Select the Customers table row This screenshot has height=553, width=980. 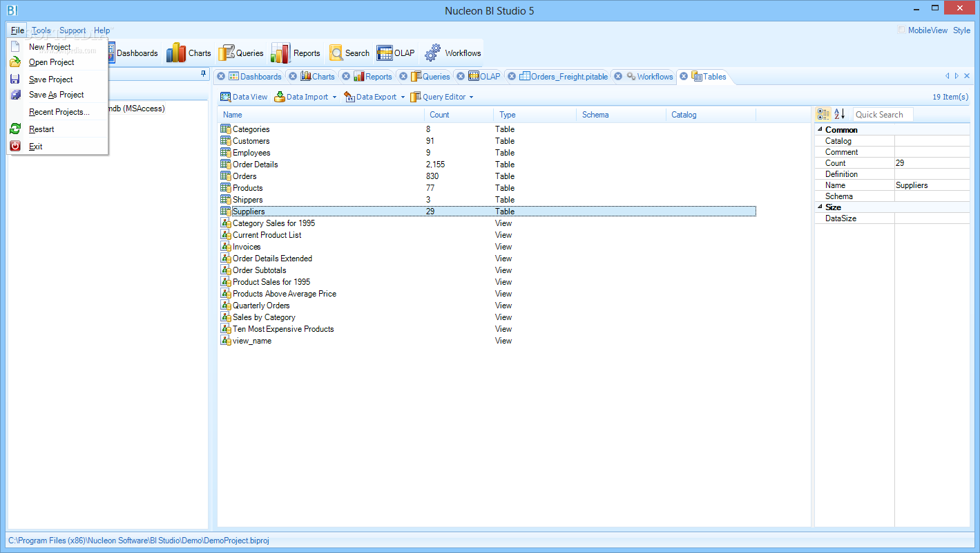488,141
